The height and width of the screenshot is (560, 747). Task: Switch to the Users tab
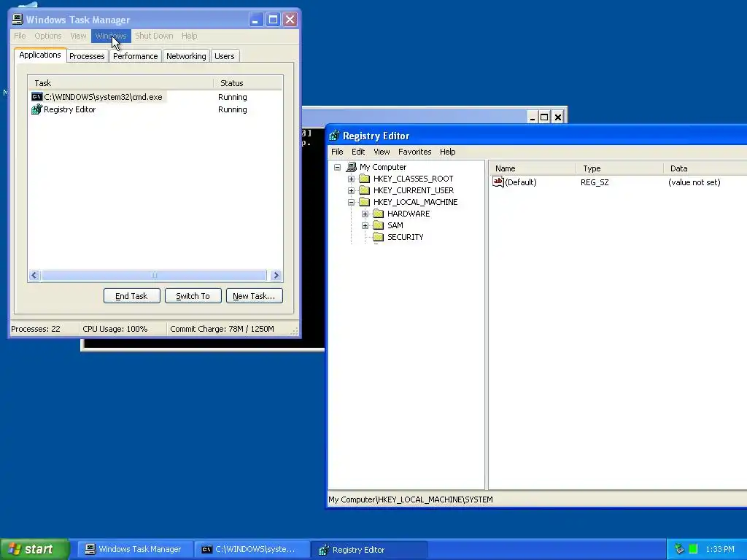coord(225,55)
